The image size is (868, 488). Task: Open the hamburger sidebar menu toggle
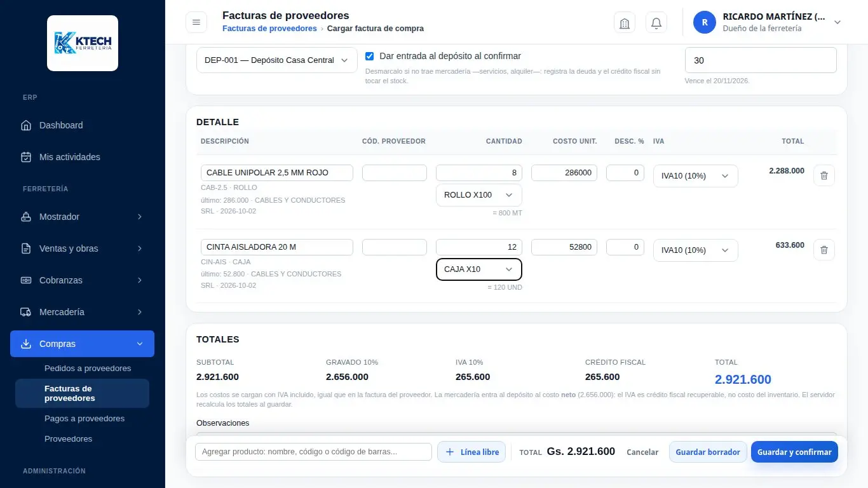[x=196, y=22]
